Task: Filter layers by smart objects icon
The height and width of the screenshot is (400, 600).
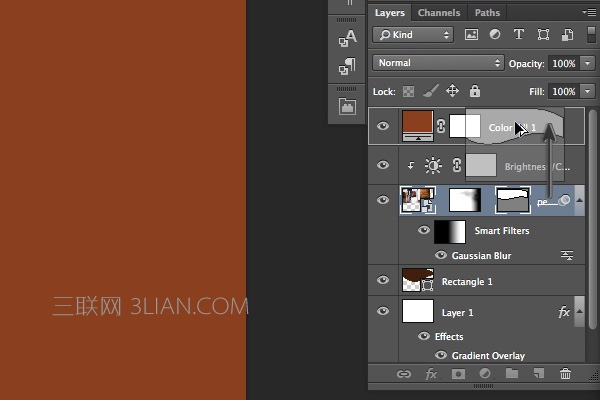Action: coord(567,35)
